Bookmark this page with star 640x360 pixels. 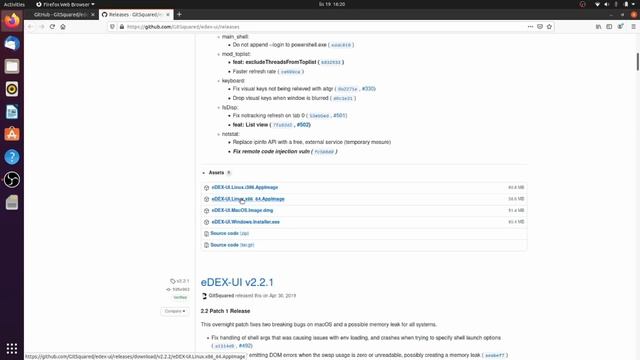(549, 27)
